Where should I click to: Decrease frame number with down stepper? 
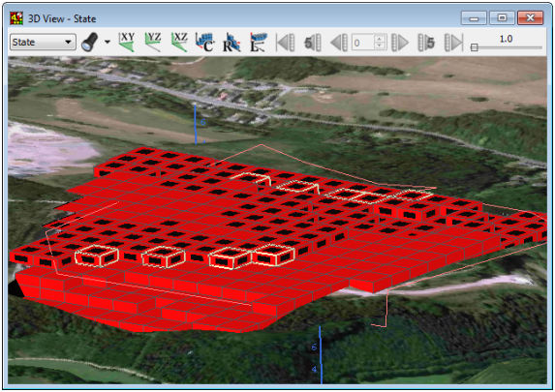pos(380,46)
